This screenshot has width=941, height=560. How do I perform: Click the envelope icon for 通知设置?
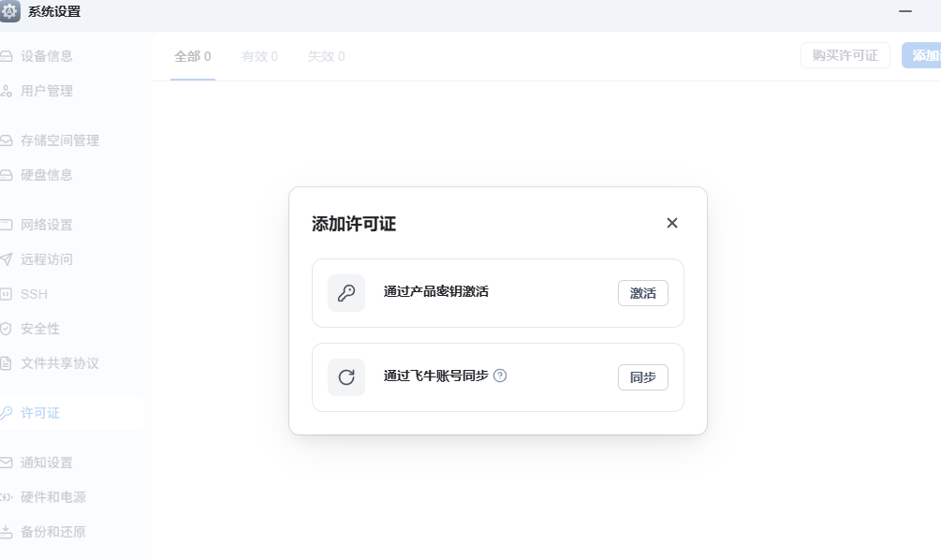[x=6, y=463]
